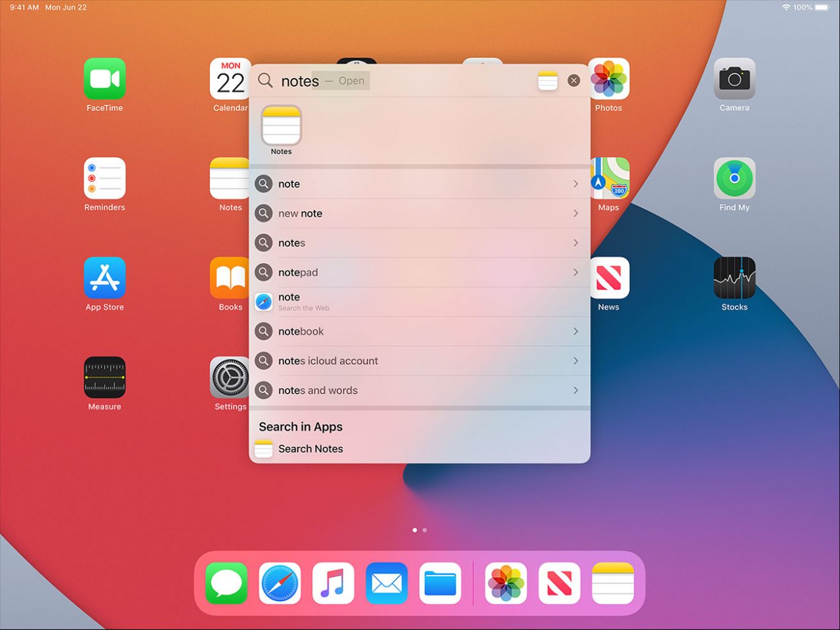Open Safari from the dock

pos(280,583)
